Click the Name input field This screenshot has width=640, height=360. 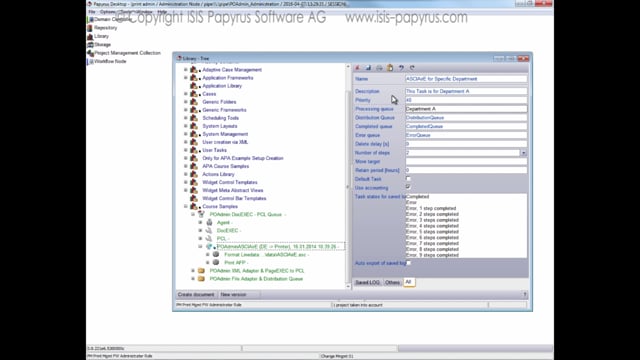pyautogui.click(x=466, y=79)
